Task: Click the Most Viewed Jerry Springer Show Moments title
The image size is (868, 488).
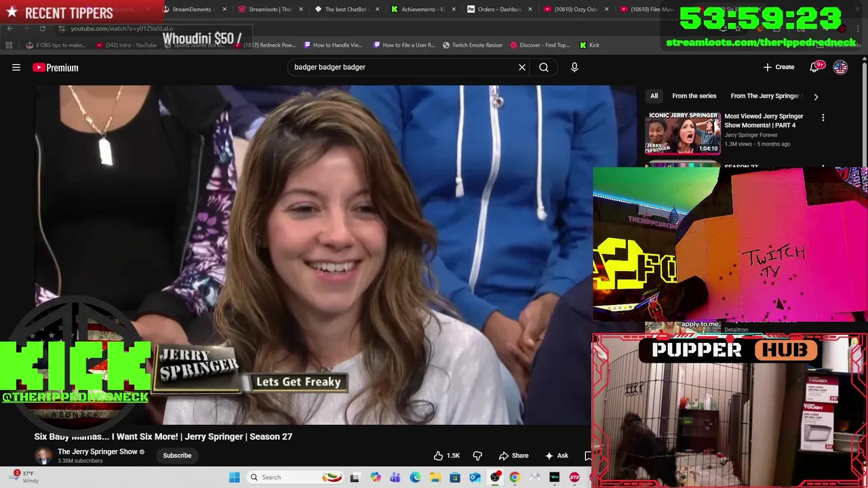Action: coord(764,121)
